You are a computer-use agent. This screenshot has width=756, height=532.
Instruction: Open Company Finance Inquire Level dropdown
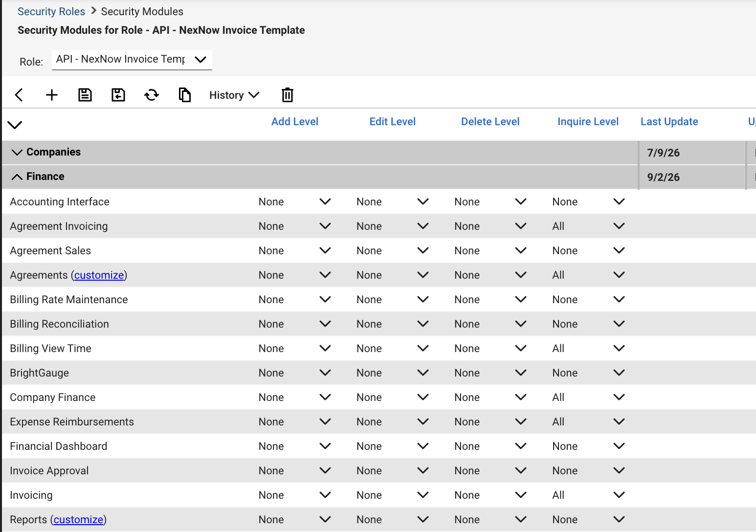point(588,397)
